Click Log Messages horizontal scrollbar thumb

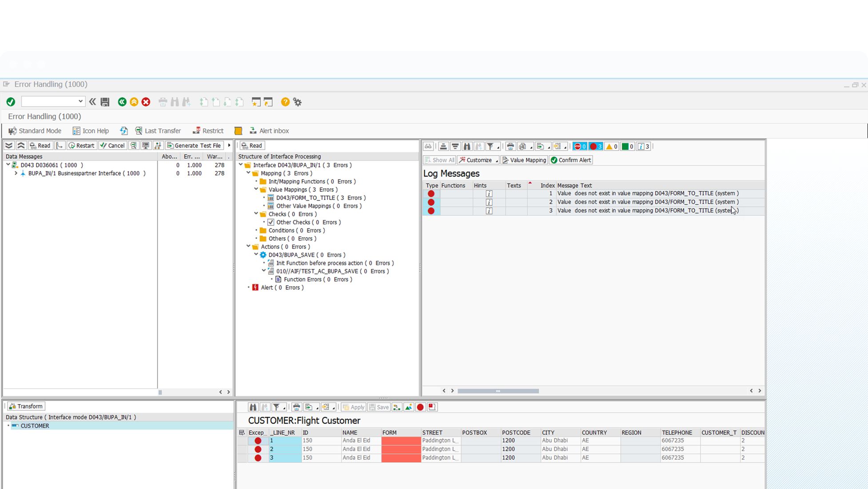498,391
